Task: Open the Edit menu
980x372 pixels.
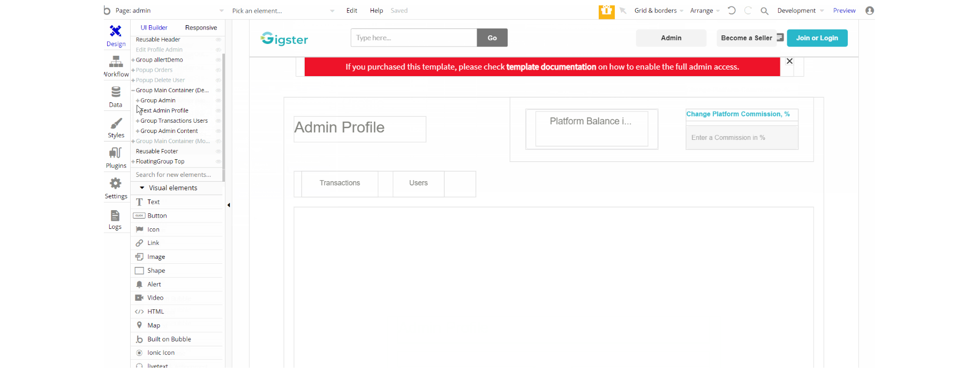Action: tap(352, 11)
